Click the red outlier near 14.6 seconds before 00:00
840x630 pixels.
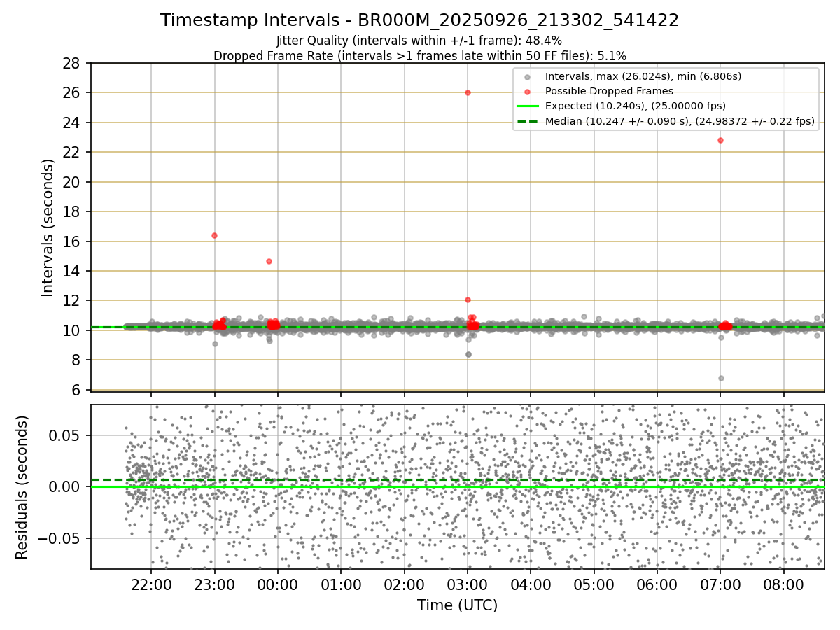269,261
